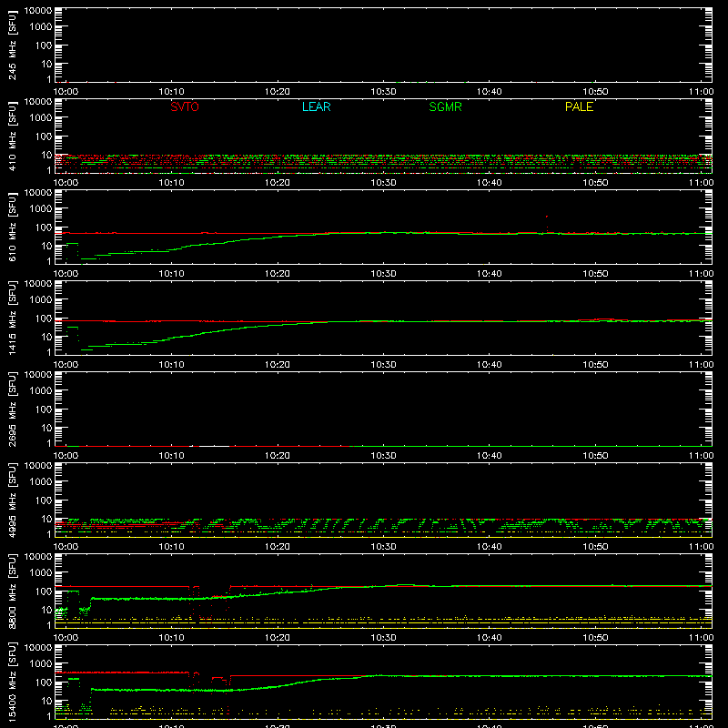Click the 10:40 tick under the 410 MHz panel
This screenshot has height=728, width=728.
click(490, 183)
